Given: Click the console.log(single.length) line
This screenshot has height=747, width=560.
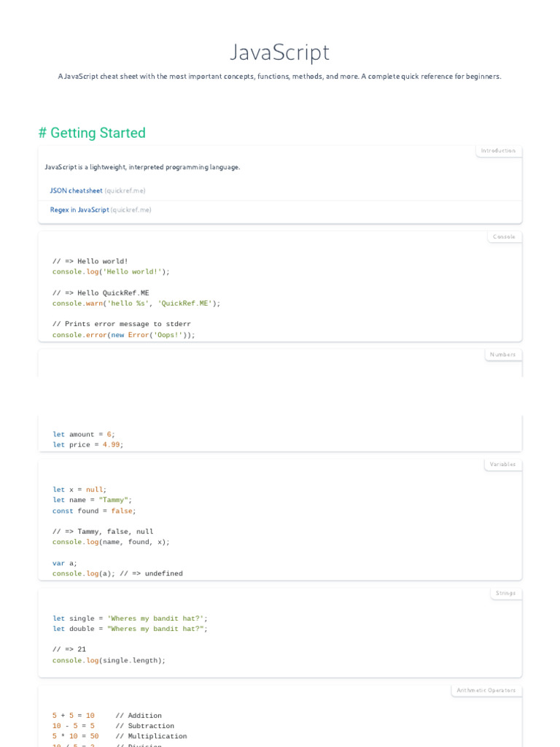Looking at the screenshot, I should (109, 660).
